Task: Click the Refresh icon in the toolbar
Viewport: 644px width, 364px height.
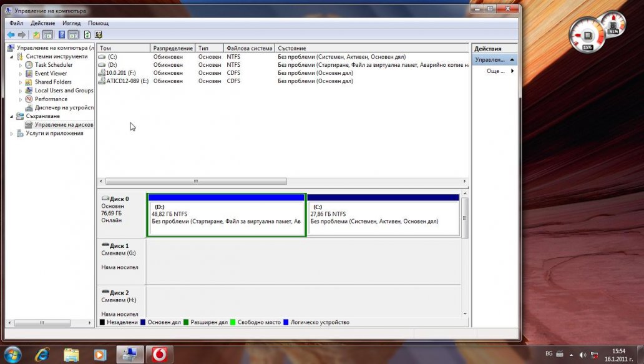Action: (x=87, y=35)
